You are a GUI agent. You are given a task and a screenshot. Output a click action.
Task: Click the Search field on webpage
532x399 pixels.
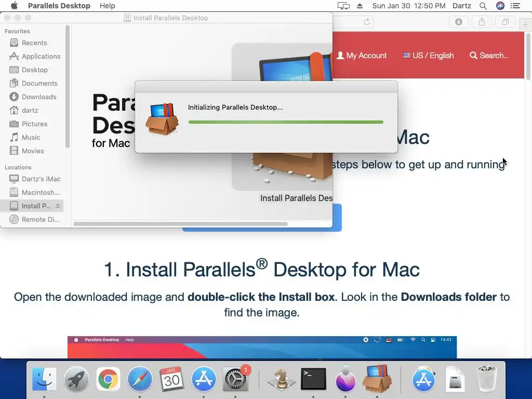488,56
